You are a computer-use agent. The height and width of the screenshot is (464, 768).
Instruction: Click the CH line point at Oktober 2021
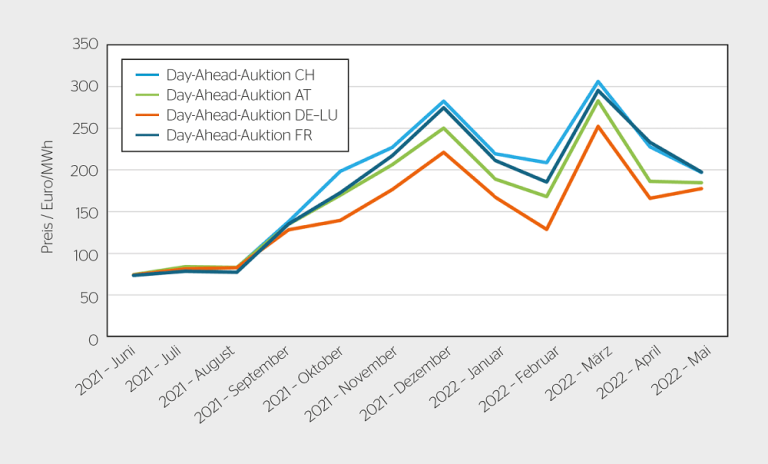click(x=340, y=172)
